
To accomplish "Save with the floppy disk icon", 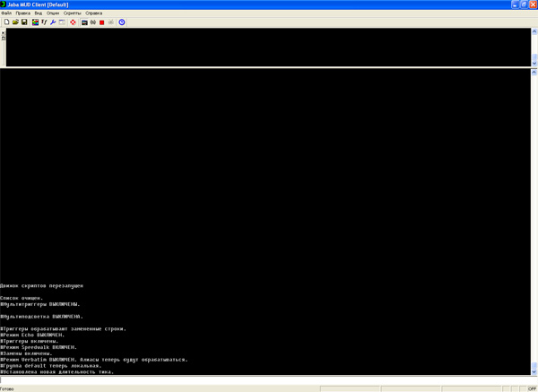I will pyautogui.click(x=24, y=22).
